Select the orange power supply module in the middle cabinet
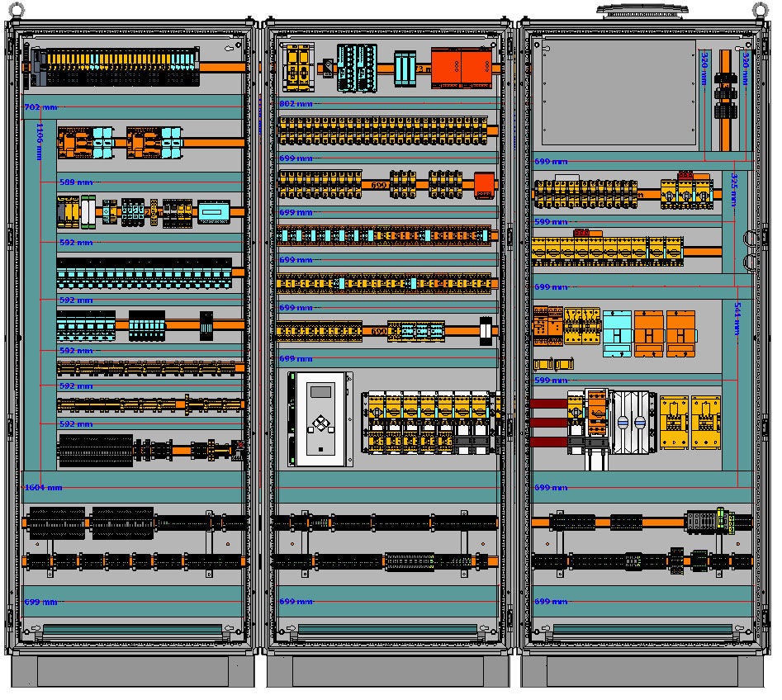This screenshot has width=782, height=700. (x=460, y=68)
